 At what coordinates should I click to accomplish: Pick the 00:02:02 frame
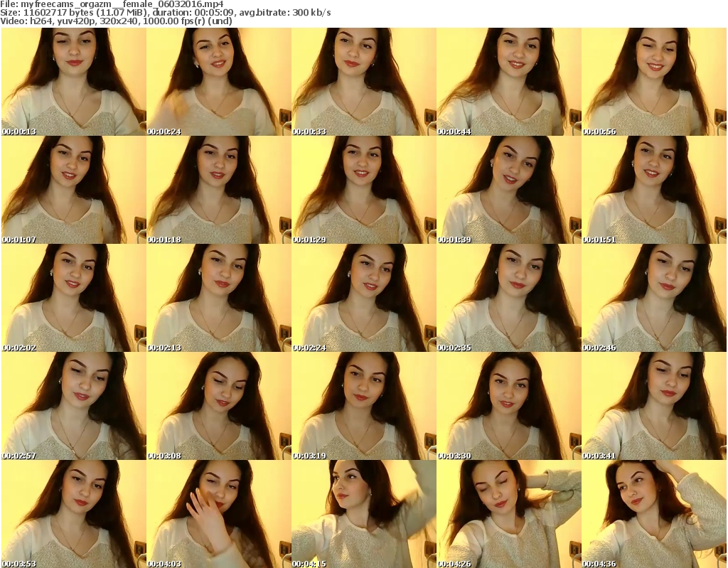(x=74, y=298)
